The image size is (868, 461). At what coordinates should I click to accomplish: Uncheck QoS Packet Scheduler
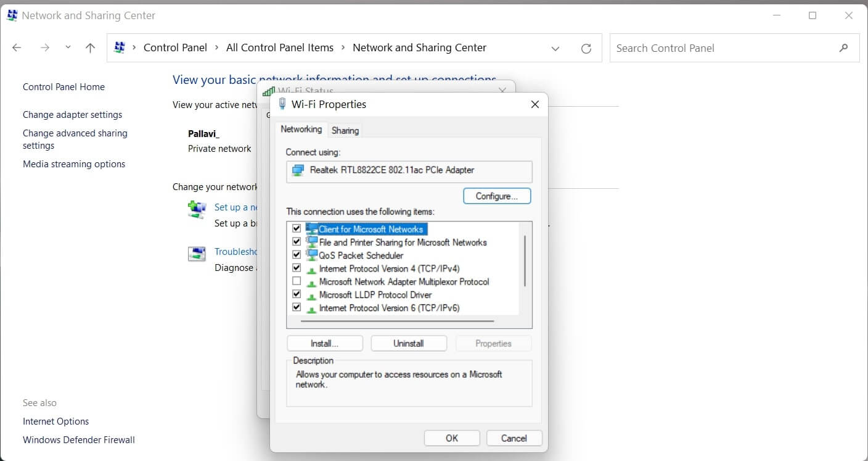(x=297, y=254)
